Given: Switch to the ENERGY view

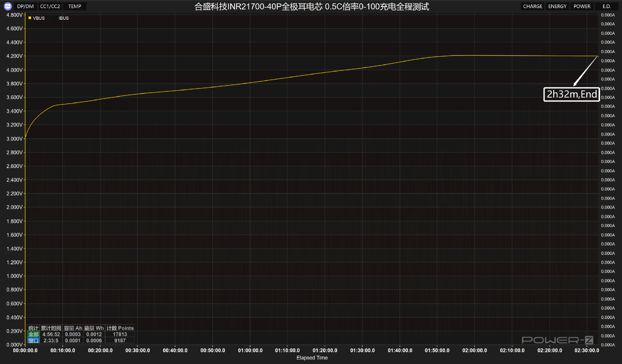Looking at the screenshot, I should [x=557, y=6].
